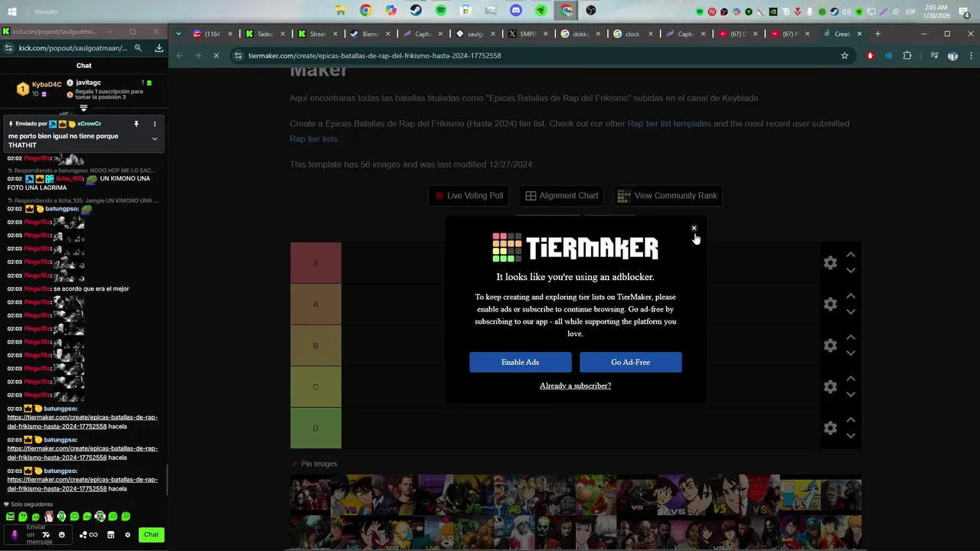
Task: Expand the gift leaderboard arrow
Action: coord(83,109)
